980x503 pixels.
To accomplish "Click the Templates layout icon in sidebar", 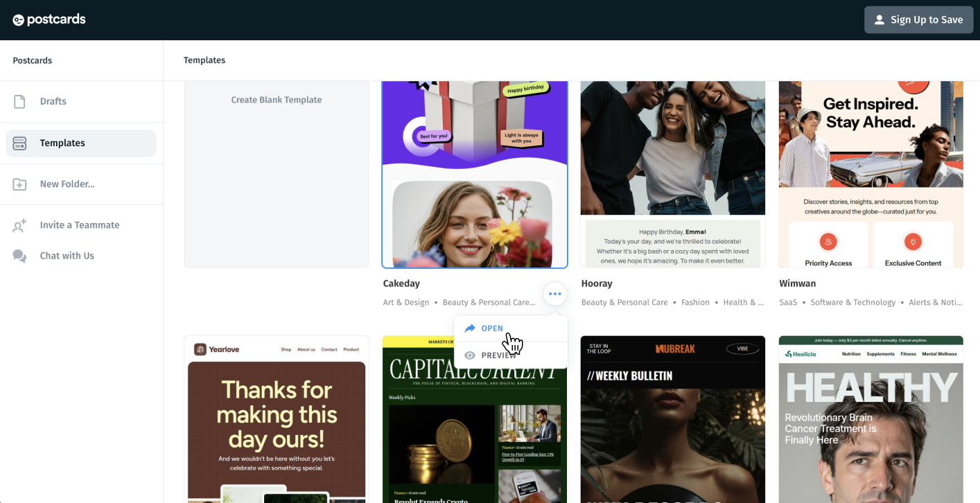I will (19, 143).
